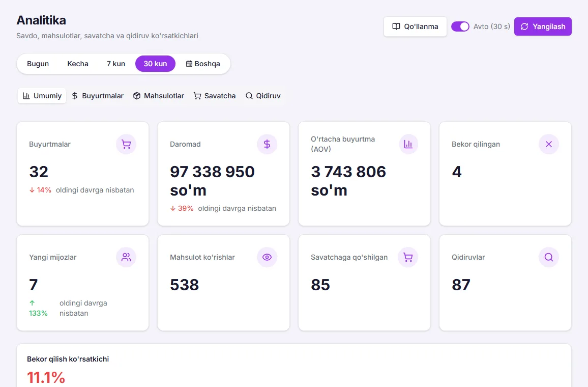Click the Bekor qilingan value 4

pos(456,172)
